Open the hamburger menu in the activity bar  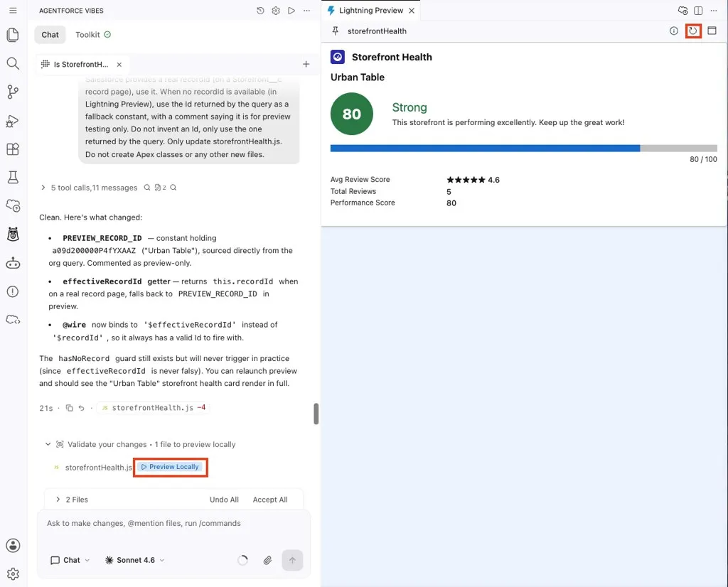coord(13,10)
